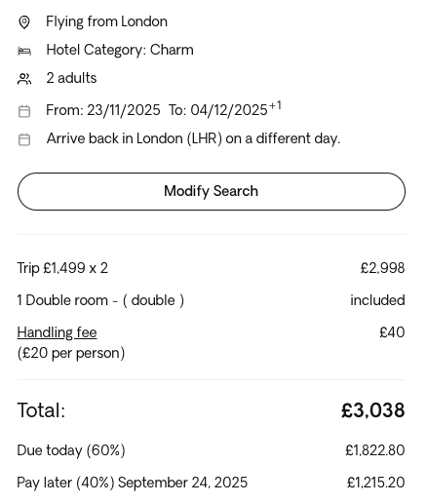The height and width of the screenshot is (504, 427).
Task: Click the Arrive back in London notice
Action: click(x=193, y=138)
